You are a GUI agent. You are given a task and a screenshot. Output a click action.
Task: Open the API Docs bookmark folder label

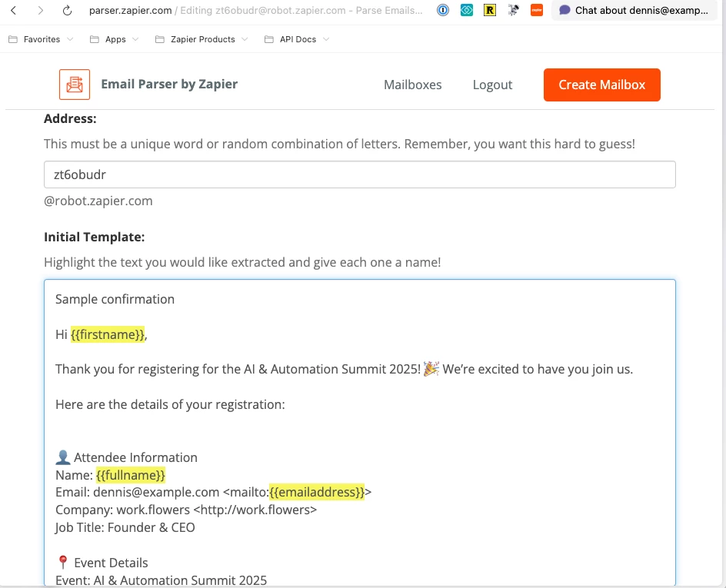298,39
